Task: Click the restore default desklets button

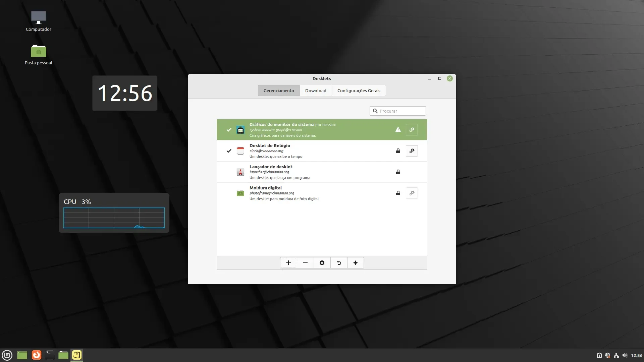Action: (339, 263)
